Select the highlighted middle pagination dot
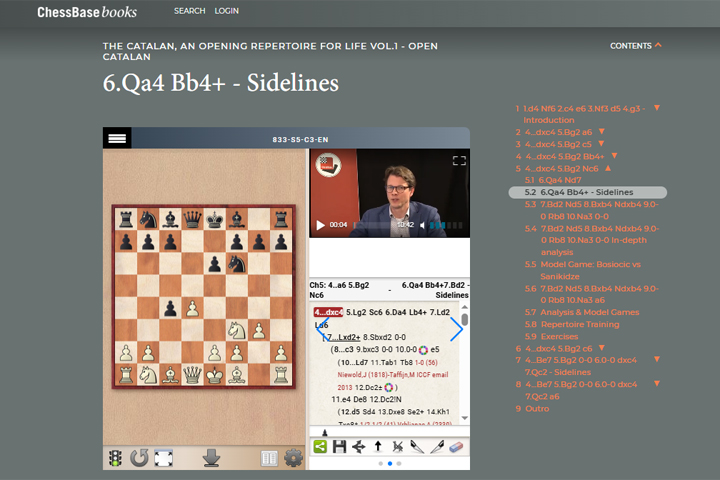Image resolution: width=720 pixels, height=480 pixels. click(x=390, y=463)
